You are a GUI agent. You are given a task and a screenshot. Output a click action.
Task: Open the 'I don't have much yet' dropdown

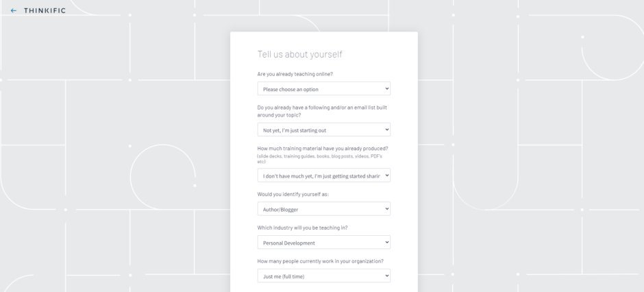[x=323, y=175]
